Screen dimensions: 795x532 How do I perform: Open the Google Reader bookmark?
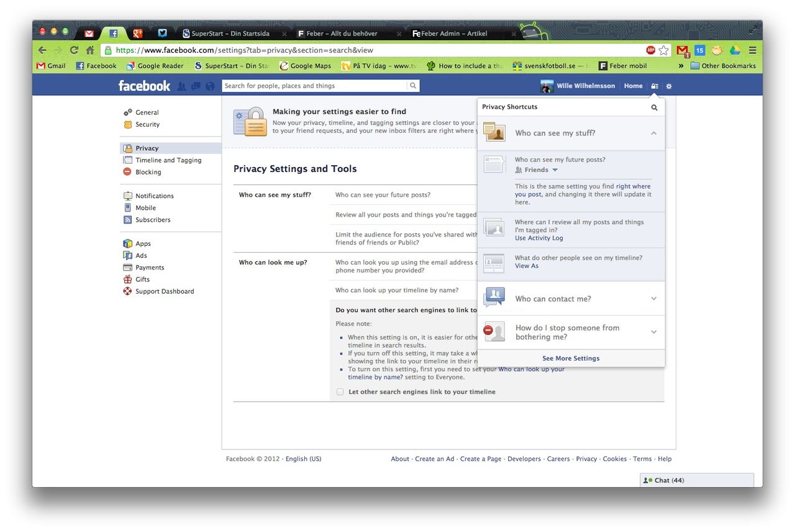click(155, 66)
